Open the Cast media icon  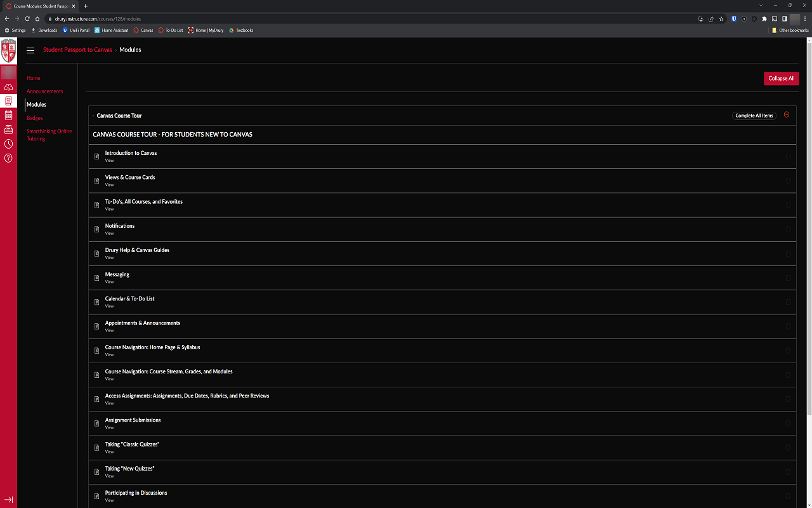(x=775, y=19)
